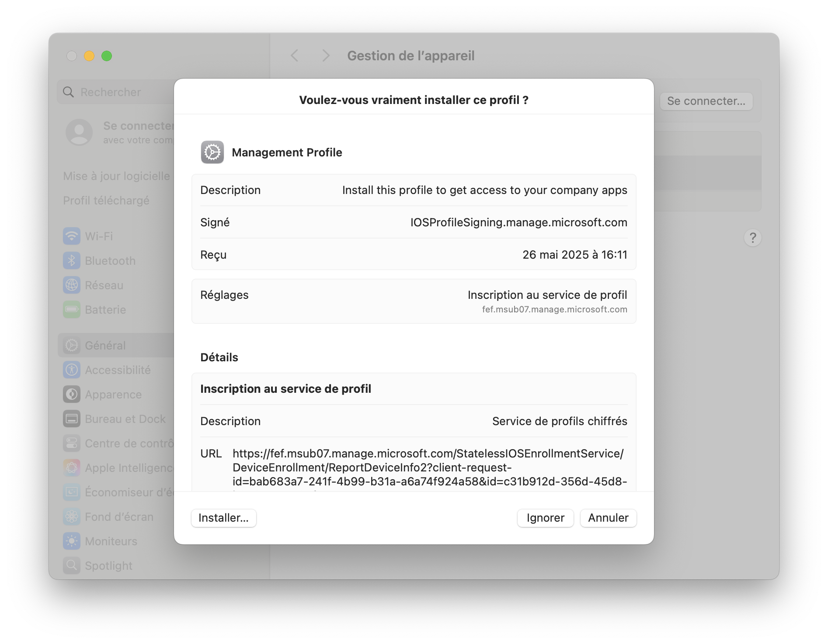Open Mise à jour logicielle entry
This screenshot has width=828, height=644.
pos(117,176)
